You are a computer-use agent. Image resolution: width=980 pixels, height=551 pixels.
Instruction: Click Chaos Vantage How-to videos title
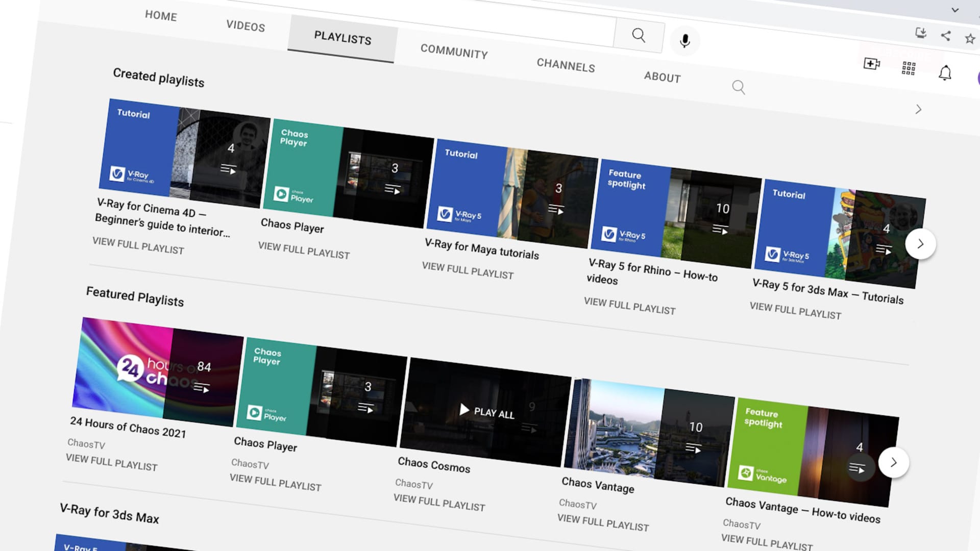(x=803, y=510)
